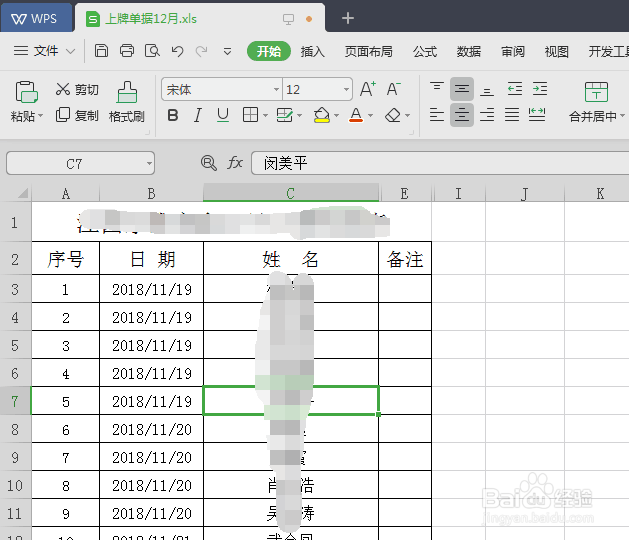Click the Copy (复制) button

click(x=77, y=115)
